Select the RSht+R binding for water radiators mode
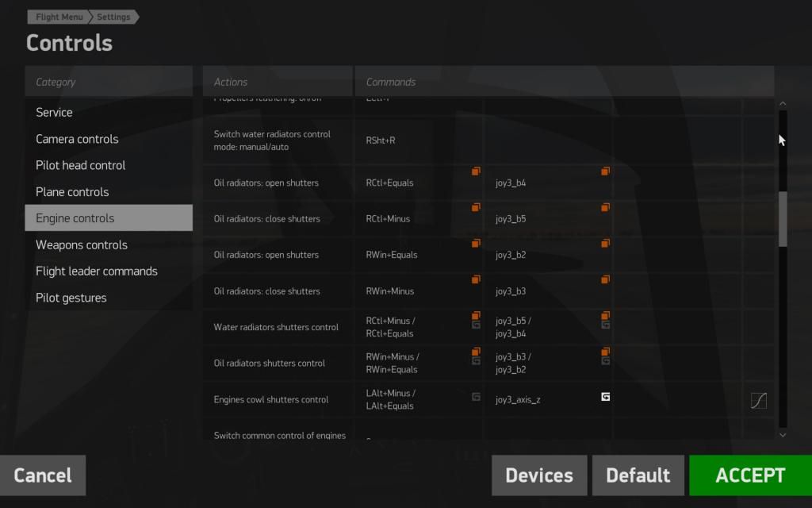This screenshot has height=508, width=812. point(381,140)
